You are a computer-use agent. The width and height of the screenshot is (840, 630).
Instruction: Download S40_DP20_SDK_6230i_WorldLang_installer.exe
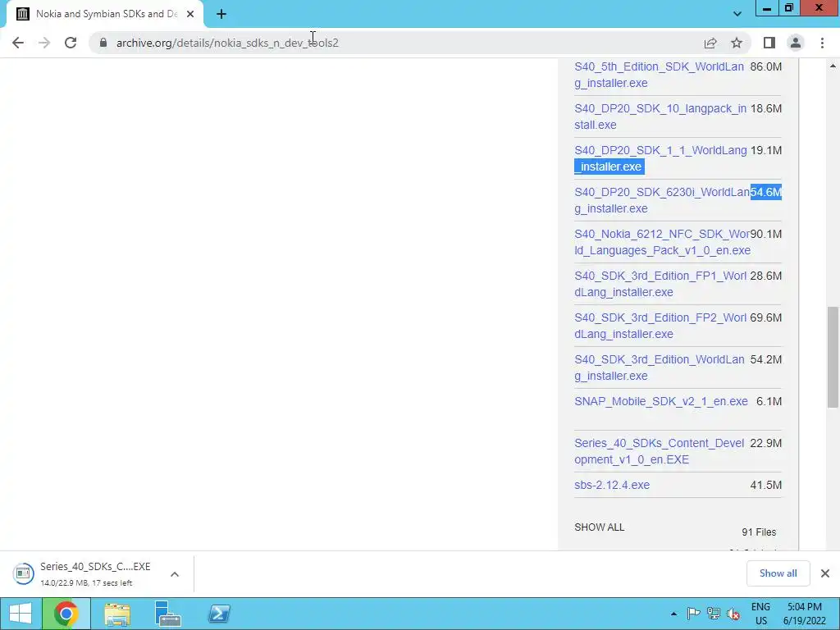click(x=662, y=200)
